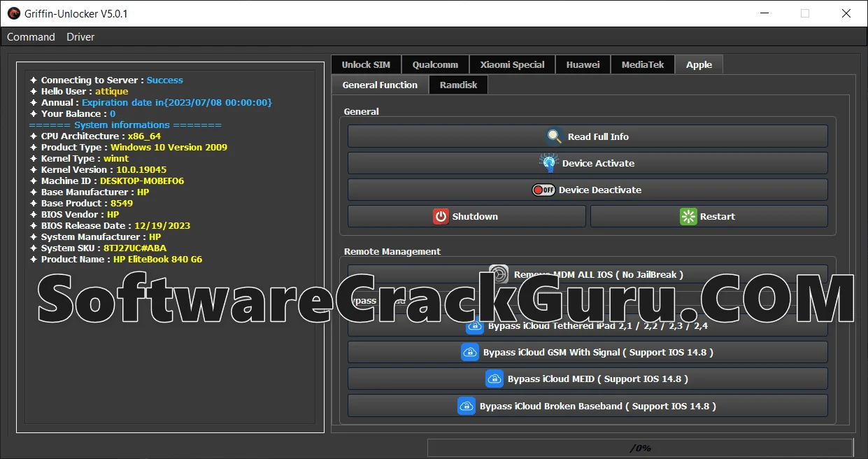Click the 'Your Balance : 0' line
Screen dimensions: 868x459
73,113
